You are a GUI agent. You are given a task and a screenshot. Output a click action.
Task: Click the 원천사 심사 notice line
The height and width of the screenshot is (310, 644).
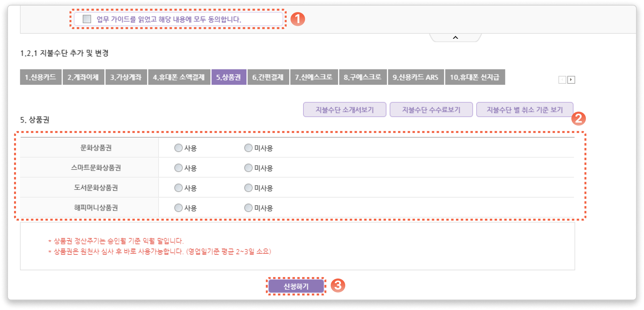click(160, 251)
